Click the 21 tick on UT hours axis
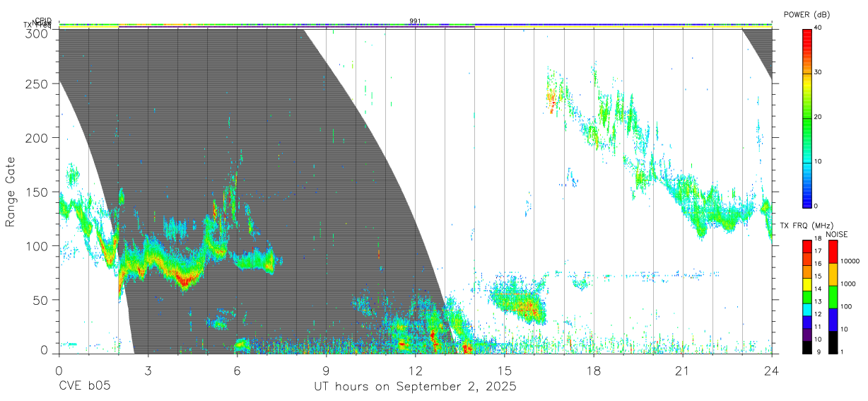The image size is (868, 401). (682, 371)
